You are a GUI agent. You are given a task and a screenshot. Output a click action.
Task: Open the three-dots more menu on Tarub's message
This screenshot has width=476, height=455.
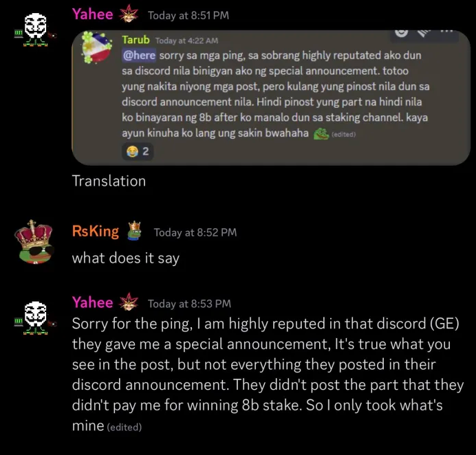447,31
